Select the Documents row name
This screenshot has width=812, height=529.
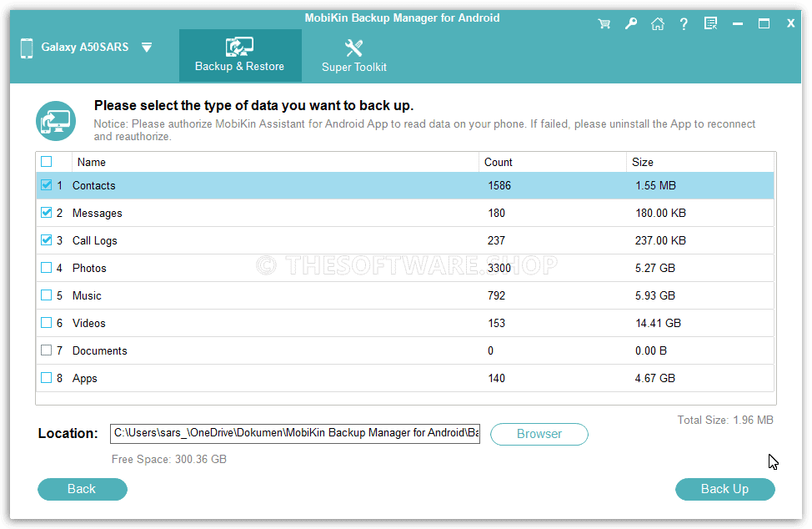[x=99, y=350]
